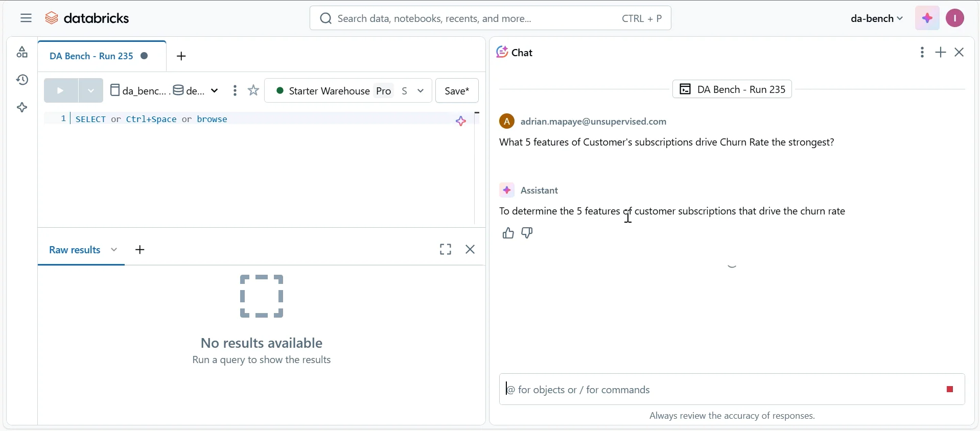Viewport: 980px width, 431px height.
Task: Open the Starter Warehouse selector dropdown
Action: coord(349,91)
